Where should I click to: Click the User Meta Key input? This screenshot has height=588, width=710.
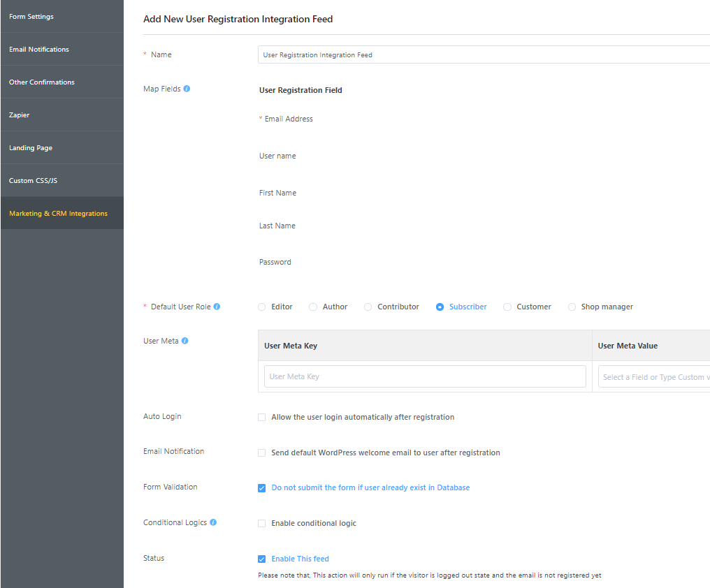click(424, 376)
